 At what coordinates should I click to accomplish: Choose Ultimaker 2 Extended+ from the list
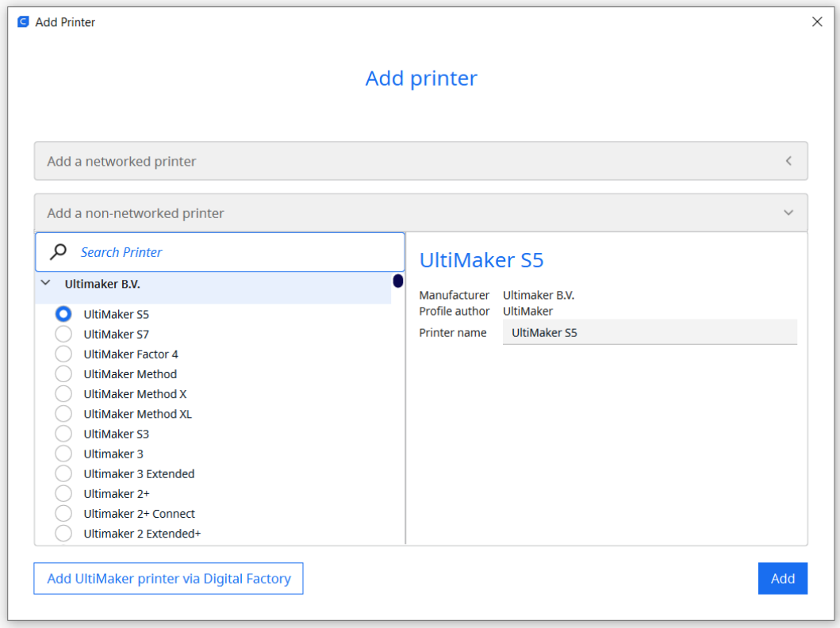63,534
